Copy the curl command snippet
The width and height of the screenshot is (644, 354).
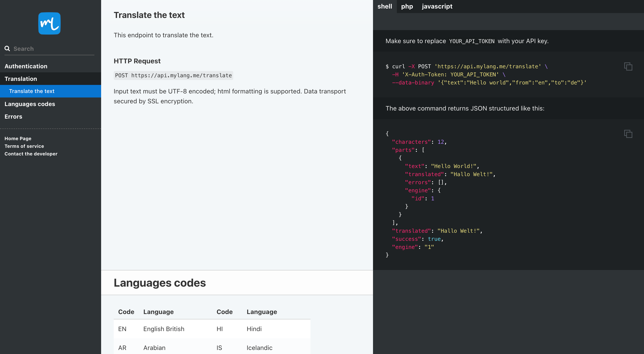(x=628, y=66)
